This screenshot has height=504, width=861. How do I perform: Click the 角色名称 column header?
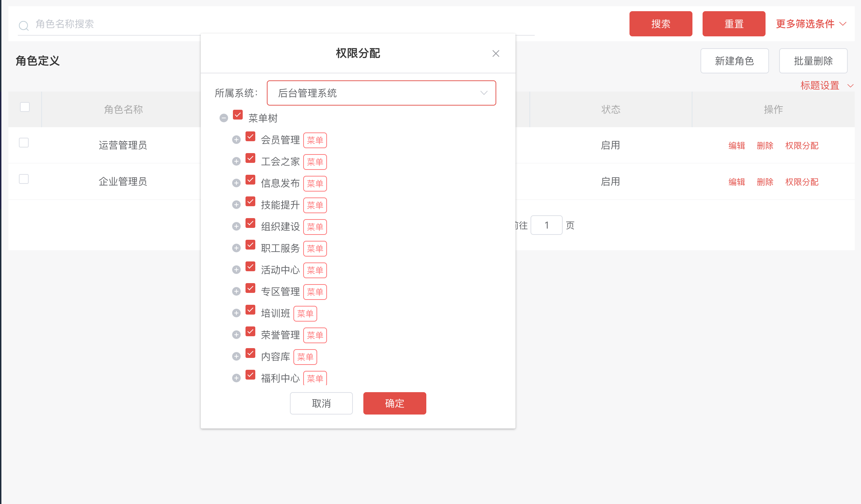(x=123, y=109)
